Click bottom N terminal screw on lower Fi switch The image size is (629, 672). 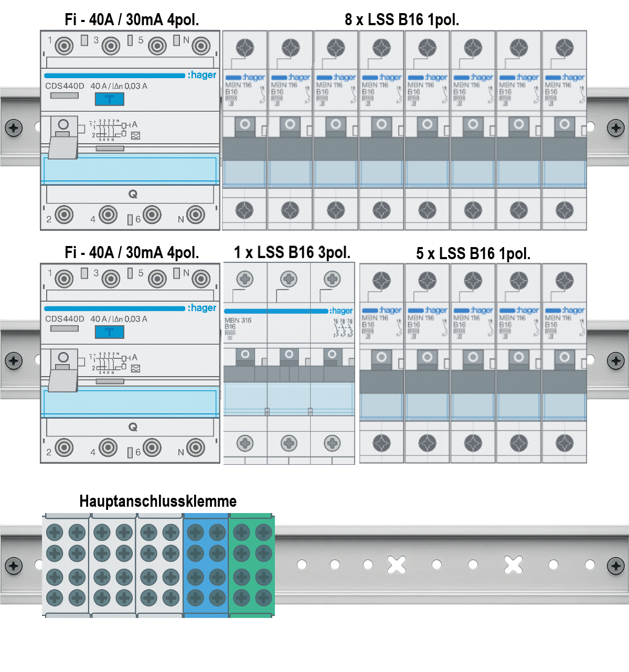point(196,447)
